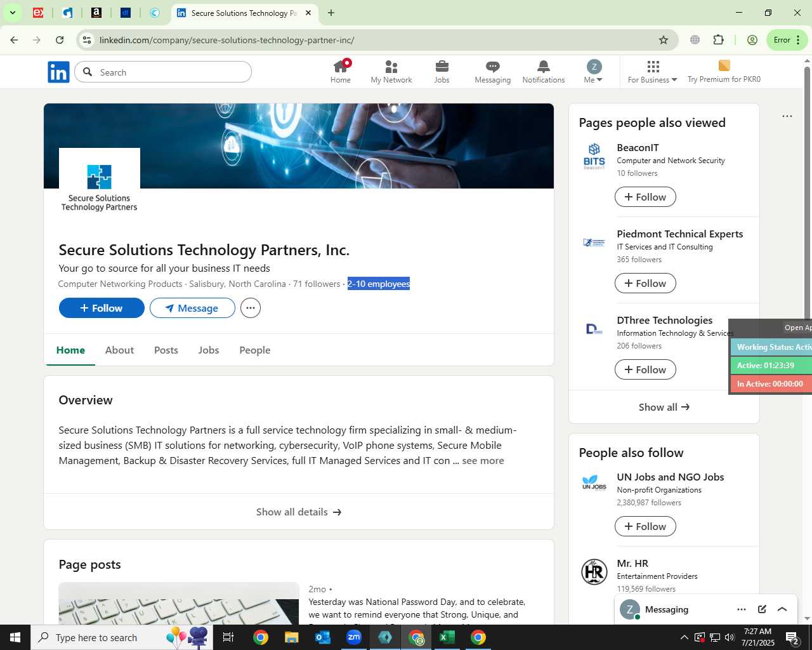The height and width of the screenshot is (650, 812).
Task: Show all pages people also viewed
Action: click(x=664, y=407)
